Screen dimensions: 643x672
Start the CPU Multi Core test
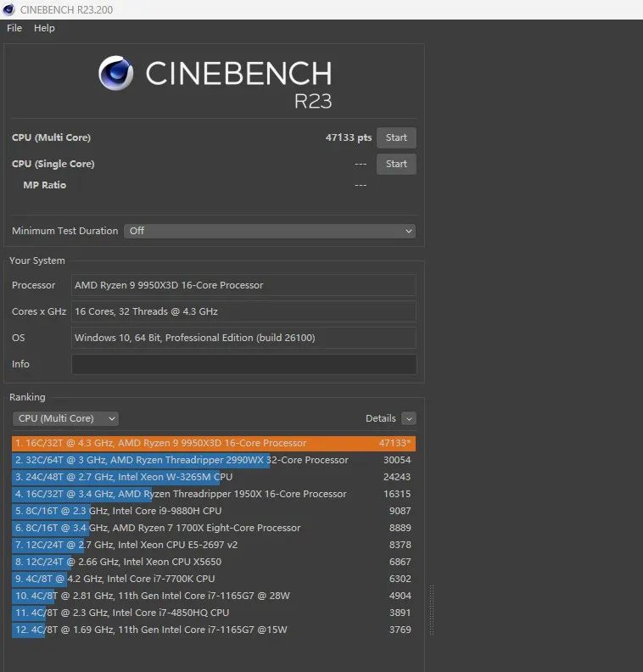[396, 137]
